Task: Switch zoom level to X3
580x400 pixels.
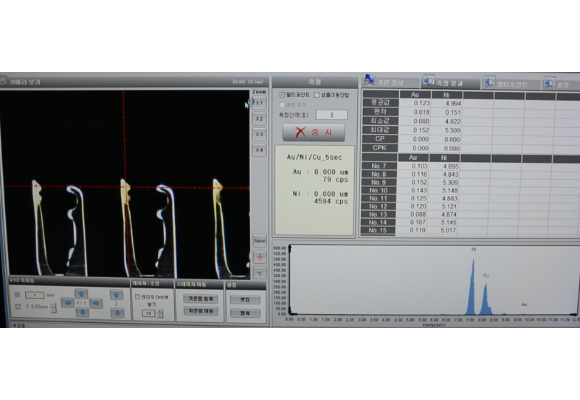Action: pos(259,134)
